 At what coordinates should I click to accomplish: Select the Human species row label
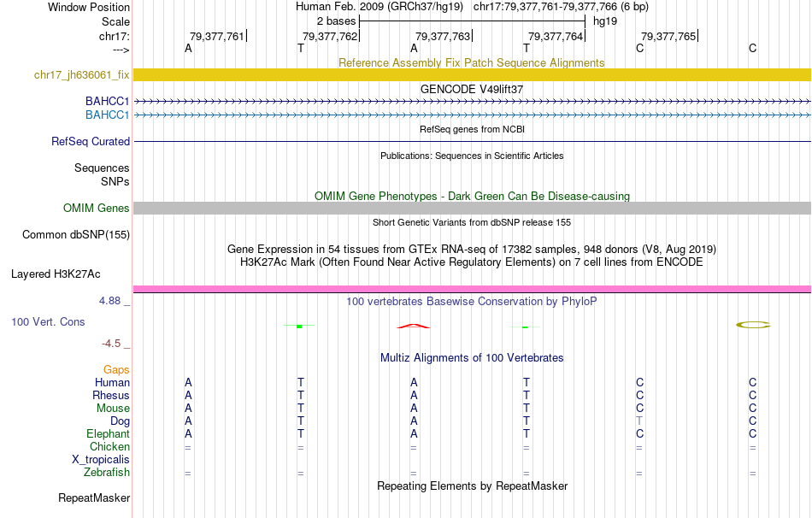[x=112, y=383]
